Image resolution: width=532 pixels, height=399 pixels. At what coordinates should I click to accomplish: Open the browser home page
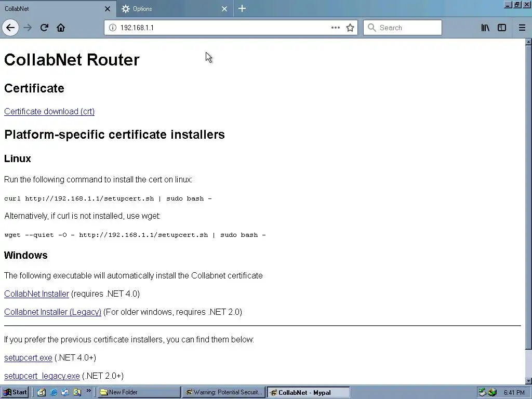[61, 28]
